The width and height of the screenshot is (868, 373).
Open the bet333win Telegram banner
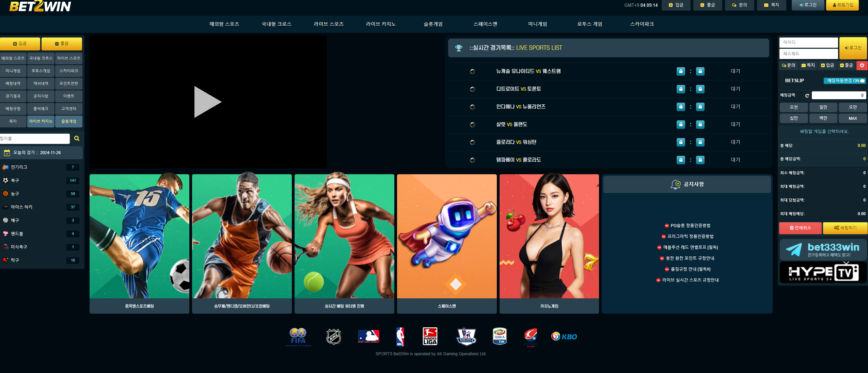(823, 250)
